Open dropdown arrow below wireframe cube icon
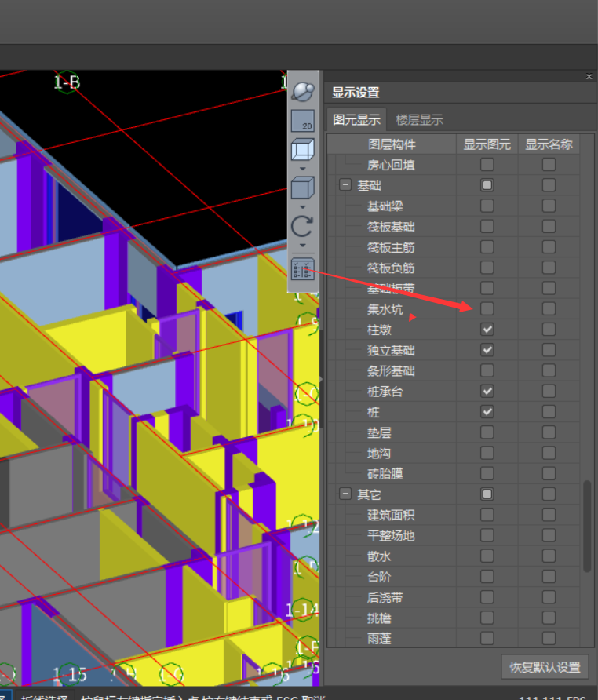Image resolution: width=598 pixels, height=700 pixels. (x=302, y=168)
